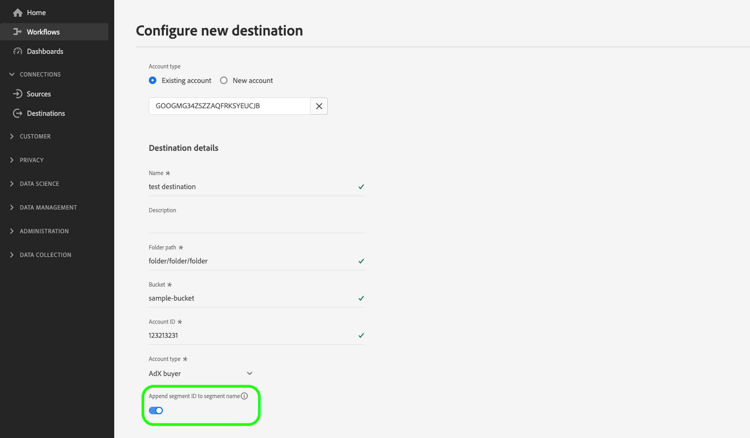Click the Home icon in sidebar
Screen dimensions: 750x438
point(17,13)
